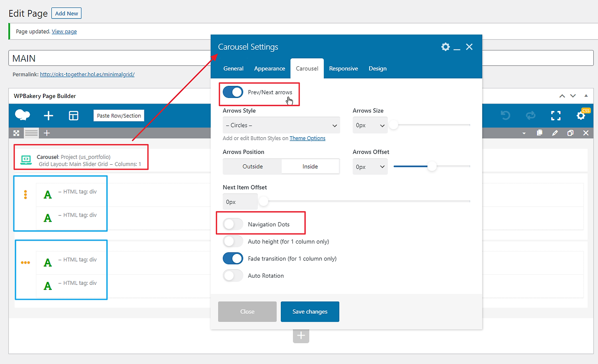Viewport: 598px width, 364px height.
Task: Add a new element with the plus icon
Action: 49,116
